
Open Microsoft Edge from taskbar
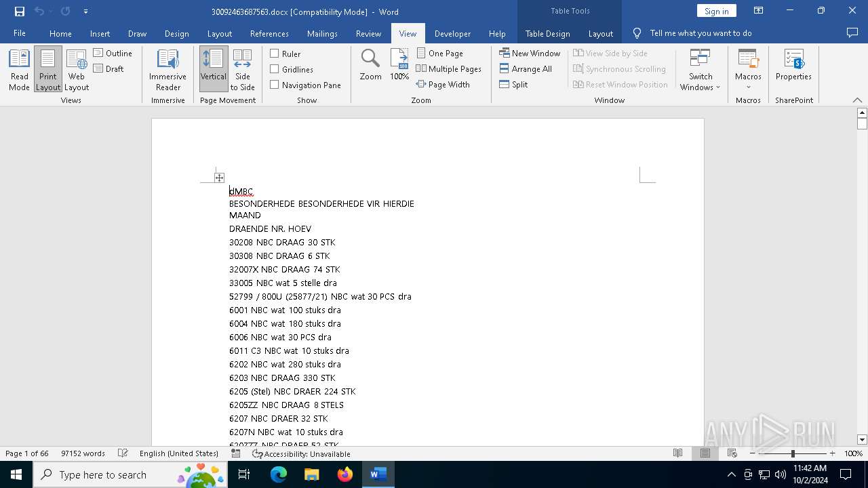pos(279,474)
